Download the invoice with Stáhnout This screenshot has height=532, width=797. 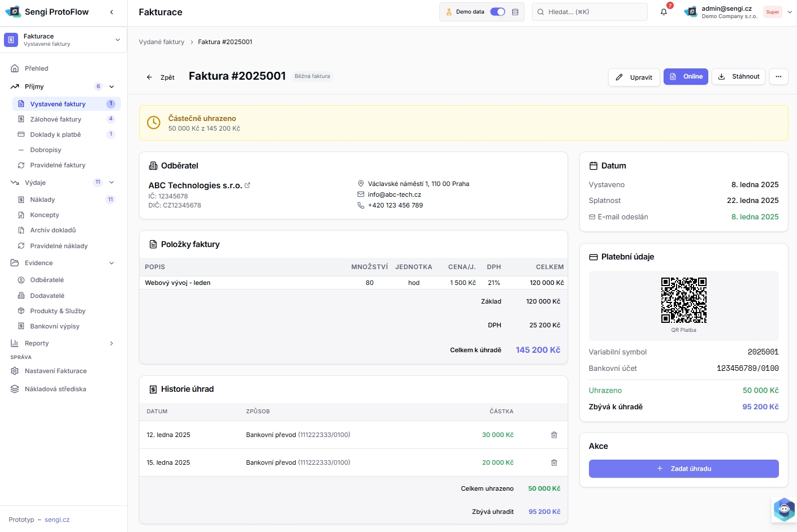[x=738, y=77]
